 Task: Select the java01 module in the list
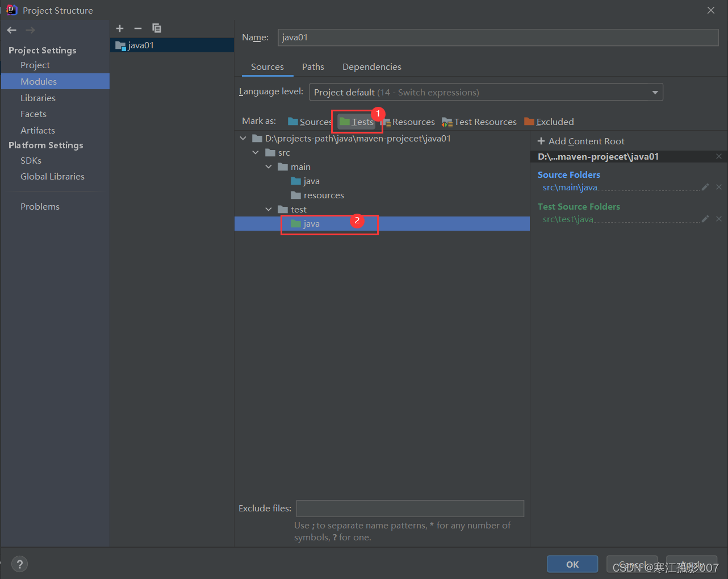click(172, 45)
